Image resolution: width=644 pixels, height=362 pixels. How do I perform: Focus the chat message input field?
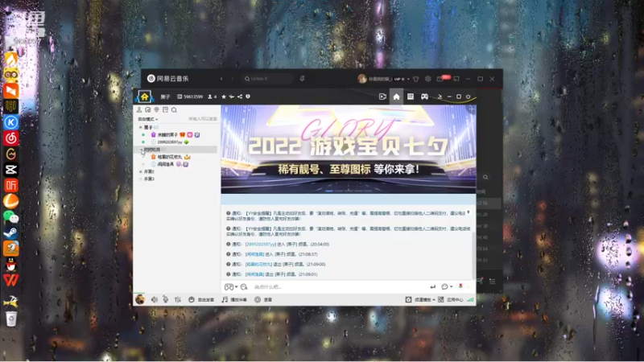(339, 287)
